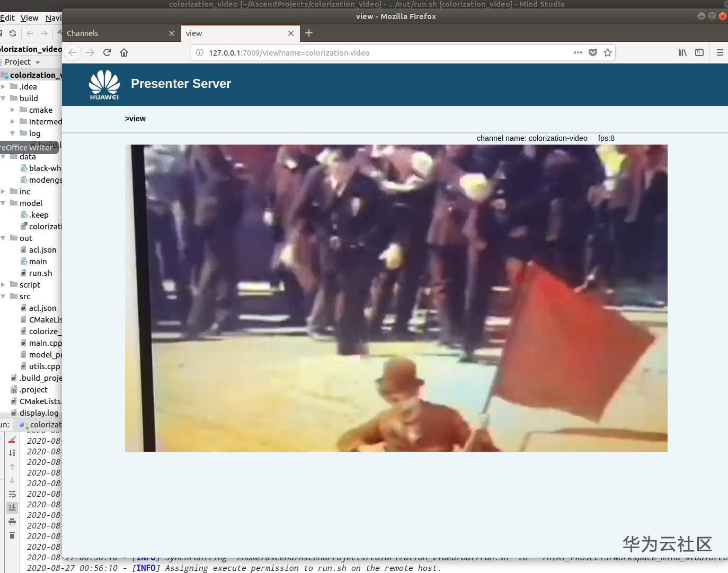Viewport: 728px width, 573px height.
Task: Click the Presenter Server title
Action: pyautogui.click(x=181, y=84)
